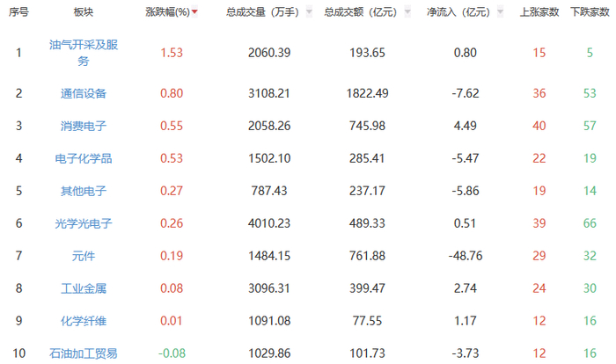Click the 1.53 gain value for 油气开采及服务
616x364 pixels.
(x=172, y=53)
